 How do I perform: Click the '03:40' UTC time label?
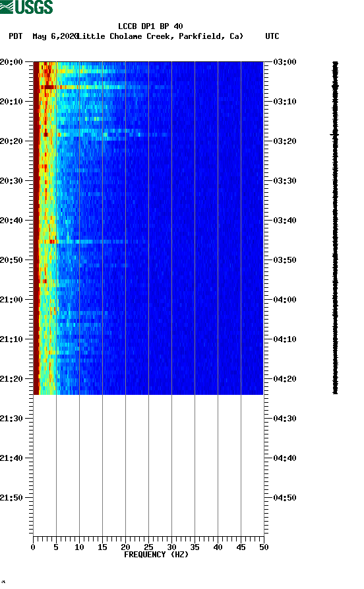(x=285, y=221)
